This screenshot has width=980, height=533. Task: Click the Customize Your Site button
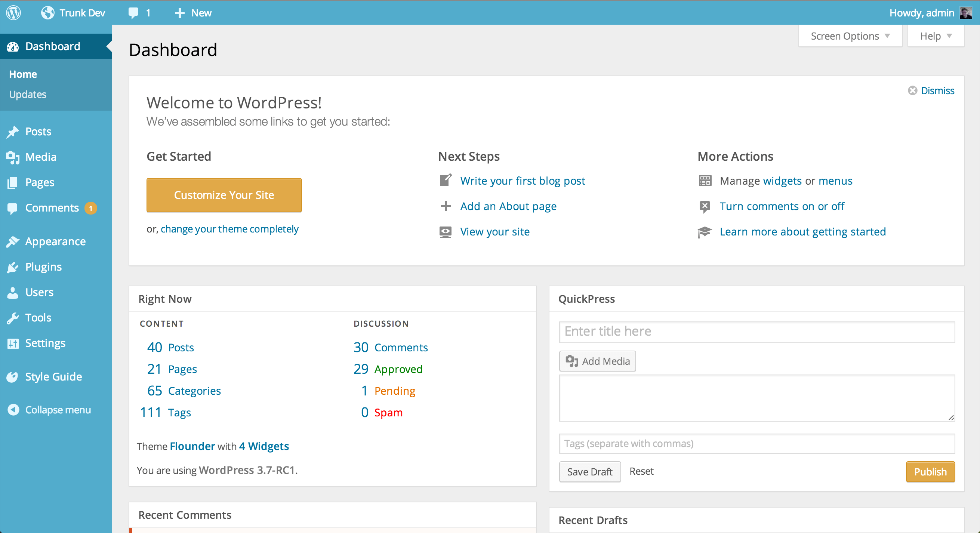click(224, 195)
